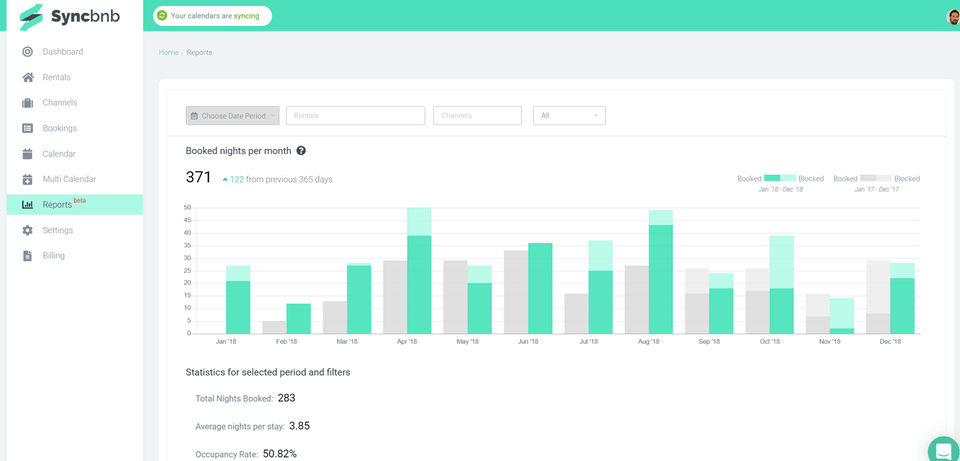
Task: Click the Jan '17 - Dec '17 legend label
Action: pyautogui.click(x=877, y=190)
